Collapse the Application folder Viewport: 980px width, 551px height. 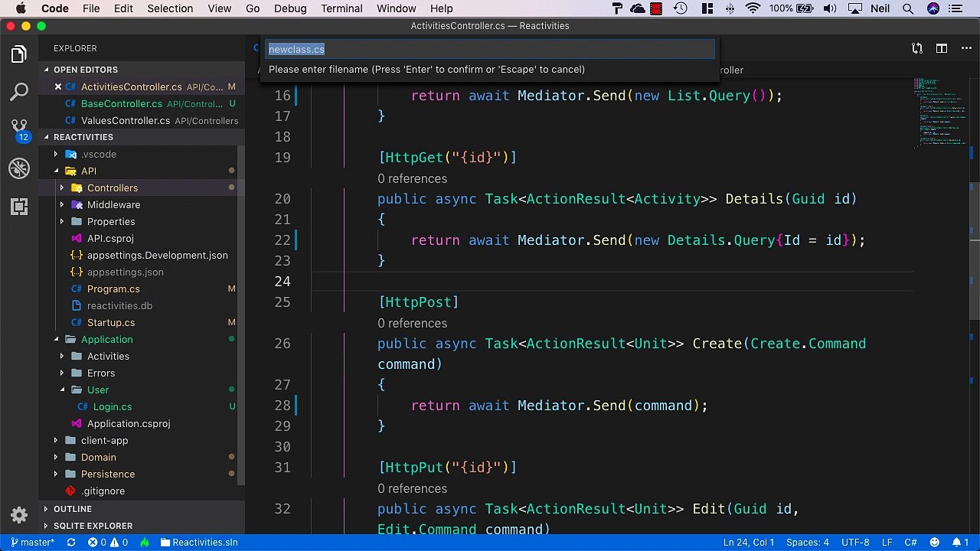[55, 339]
